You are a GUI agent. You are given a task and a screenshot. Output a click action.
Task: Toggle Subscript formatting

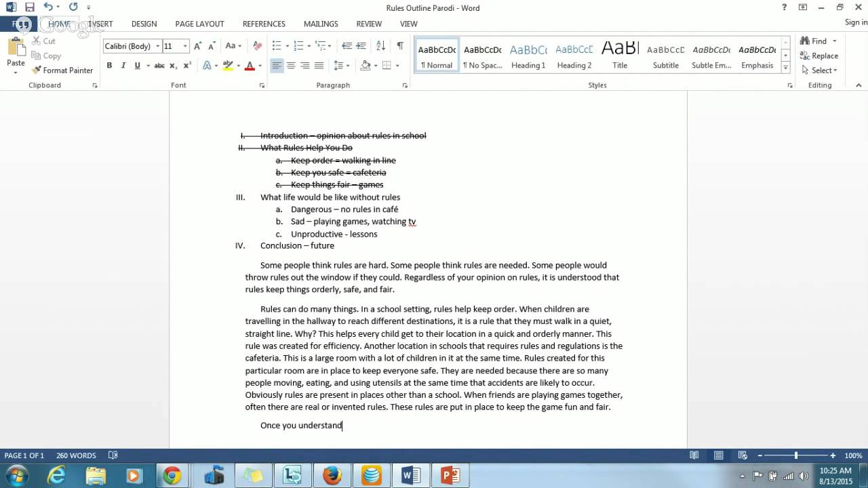click(x=173, y=66)
